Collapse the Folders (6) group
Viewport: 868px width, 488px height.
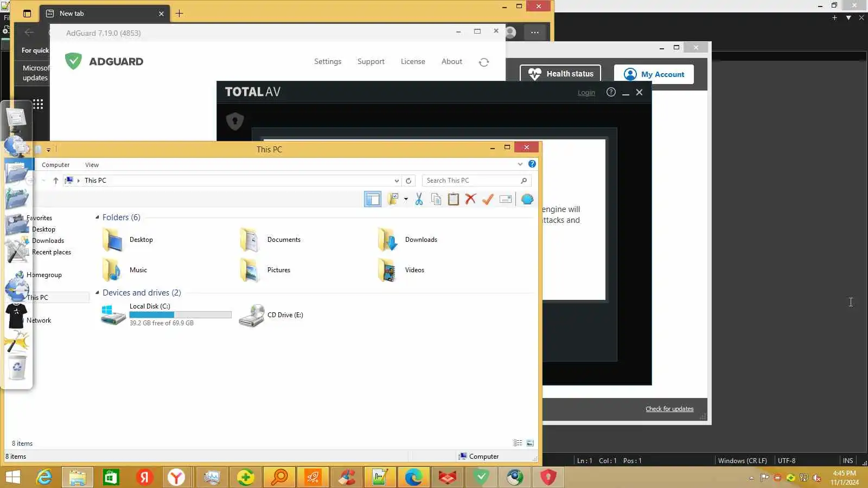coord(98,217)
